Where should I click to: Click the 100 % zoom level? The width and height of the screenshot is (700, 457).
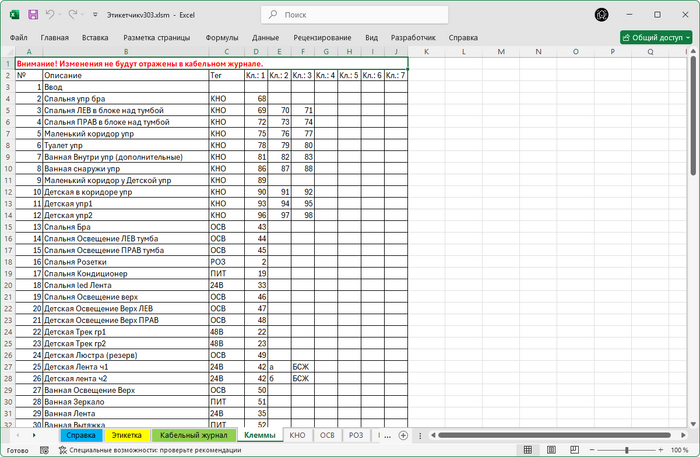click(678, 450)
